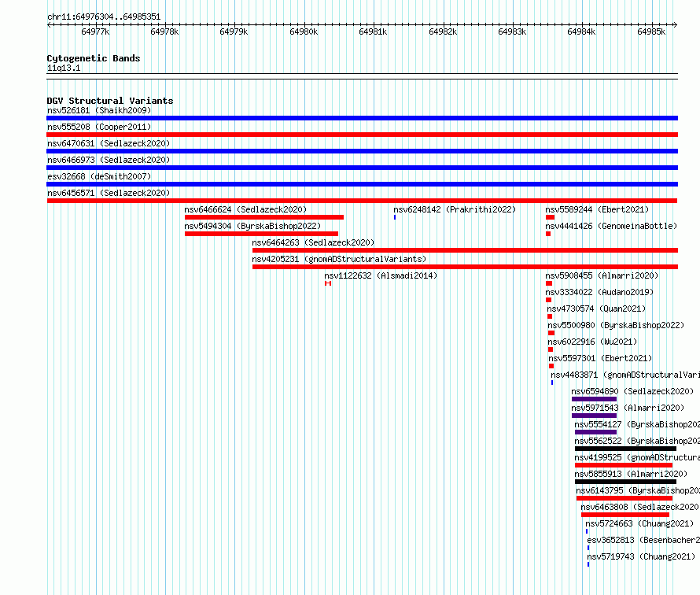Select nsv5971543 (Almarri2020) variant label
This screenshot has height=595, width=700.
coord(628,408)
